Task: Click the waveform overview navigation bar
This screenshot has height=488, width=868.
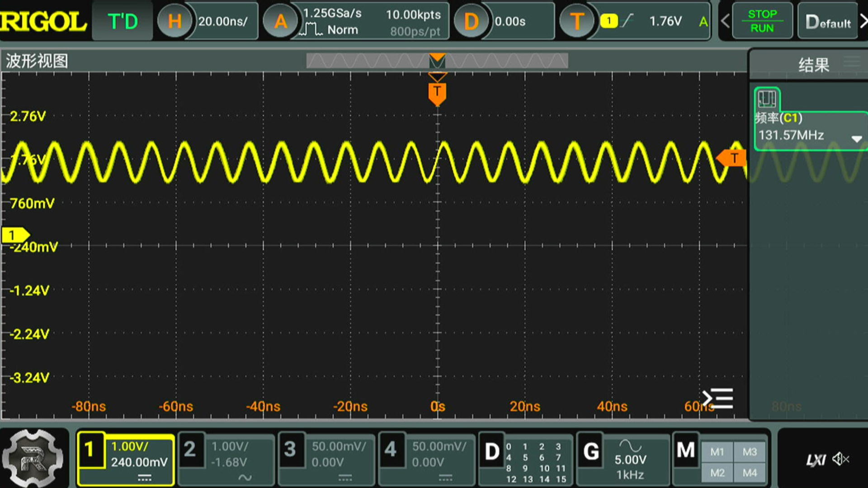Action: click(437, 61)
